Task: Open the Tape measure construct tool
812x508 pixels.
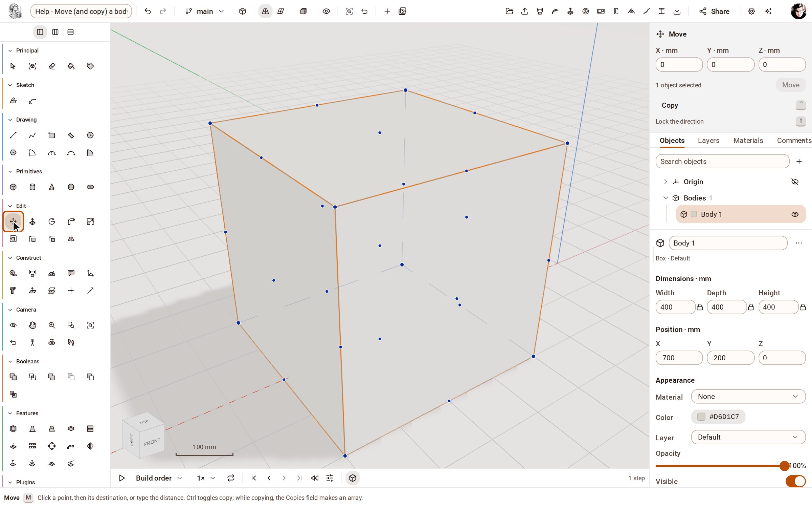Action: point(13,273)
